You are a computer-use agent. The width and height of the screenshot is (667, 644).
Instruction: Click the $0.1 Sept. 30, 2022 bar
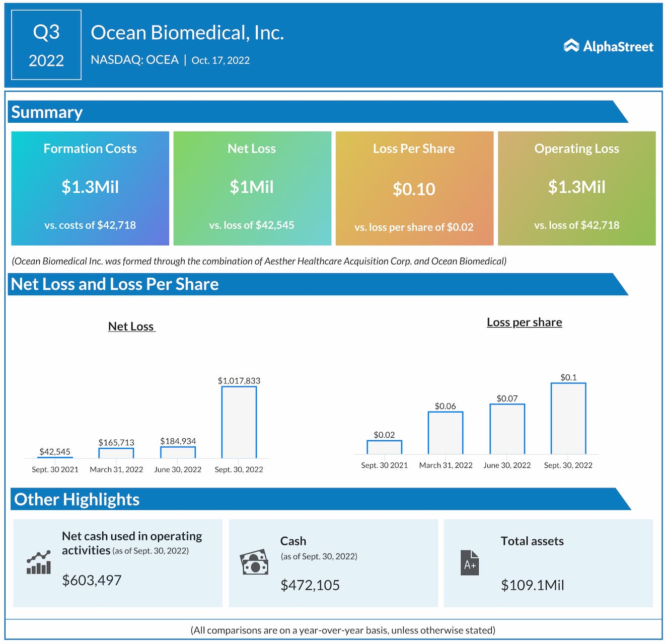click(568, 419)
